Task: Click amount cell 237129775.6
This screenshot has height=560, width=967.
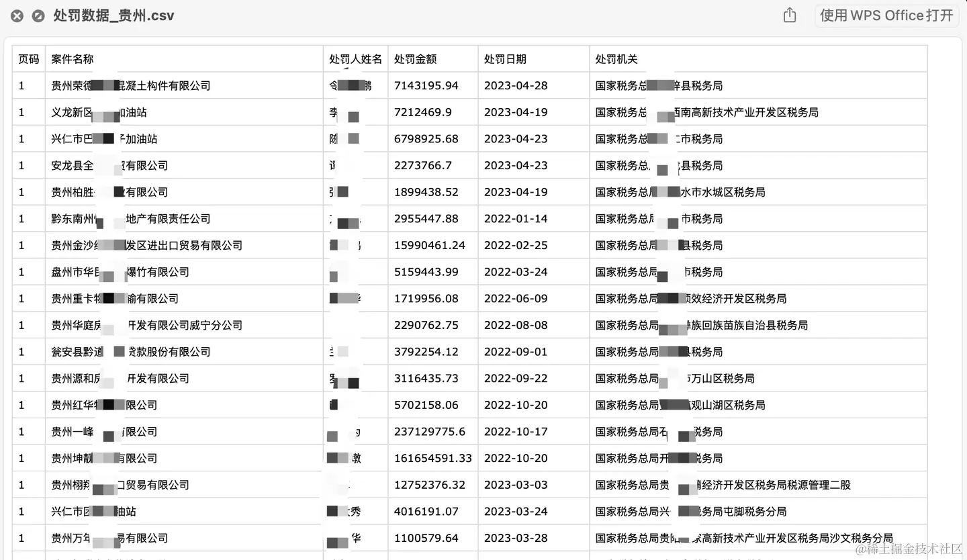Action: click(433, 432)
